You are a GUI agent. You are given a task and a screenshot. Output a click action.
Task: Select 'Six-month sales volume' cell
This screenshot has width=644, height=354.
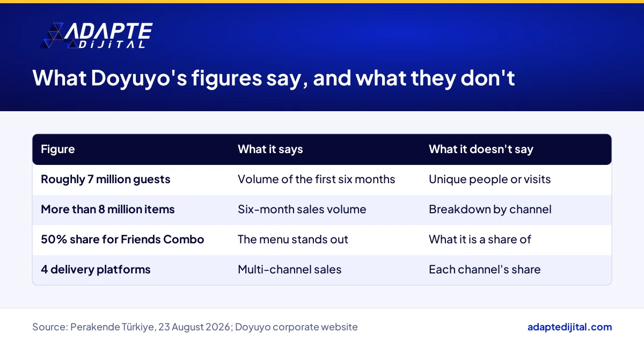point(302,209)
